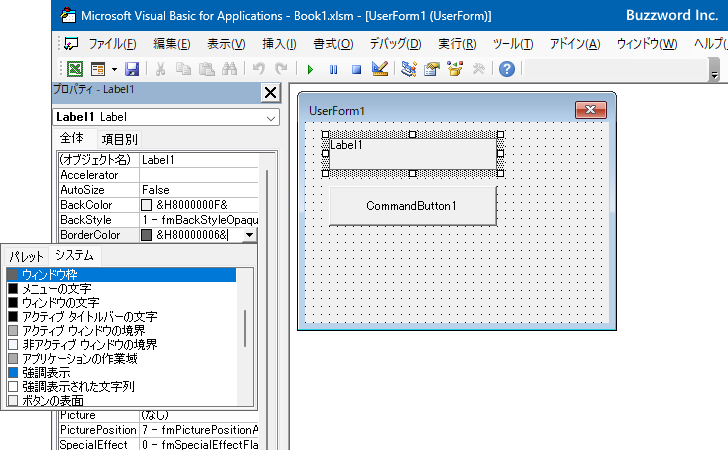Open the アドイン(A) menu
728x450 pixels.
[x=575, y=44]
